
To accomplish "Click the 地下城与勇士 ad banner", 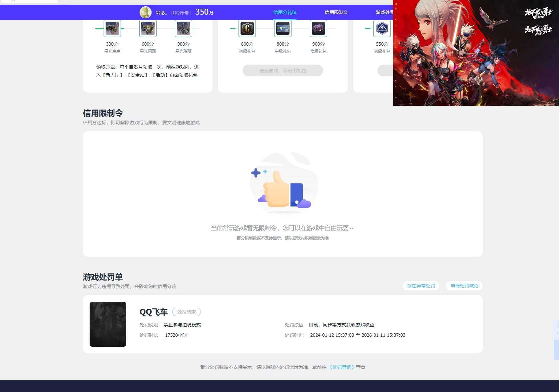I will tap(476, 53).
